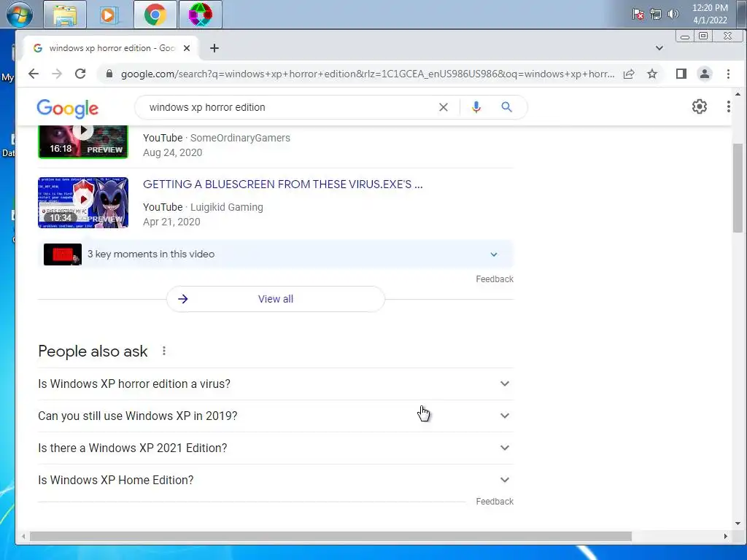Start voice search with microphone

(476, 107)
